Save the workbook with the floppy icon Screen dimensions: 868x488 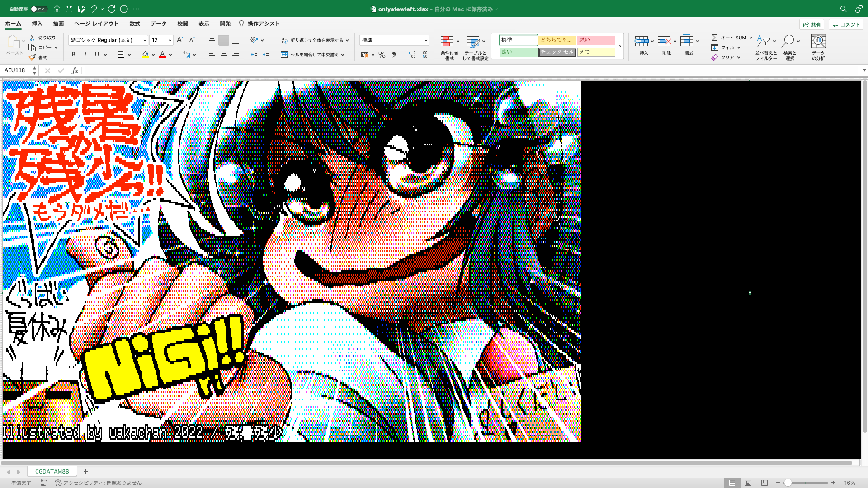[x=69, y=9]
